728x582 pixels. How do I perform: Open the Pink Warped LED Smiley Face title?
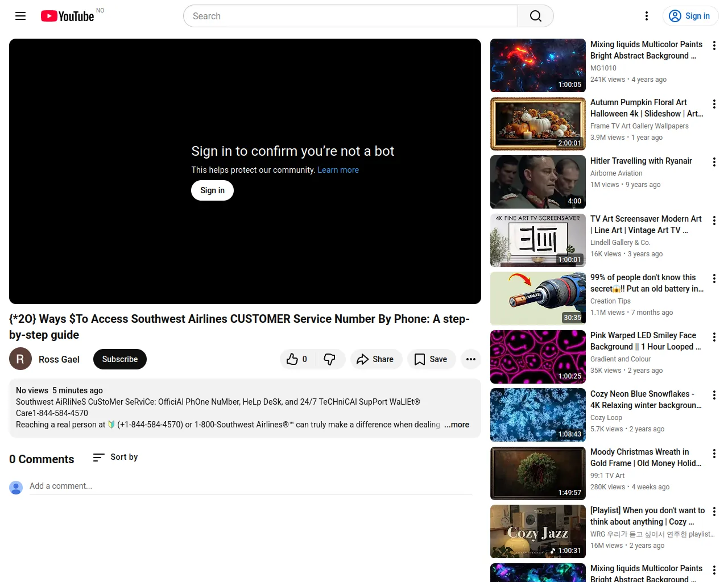click(x=646, y=341)
